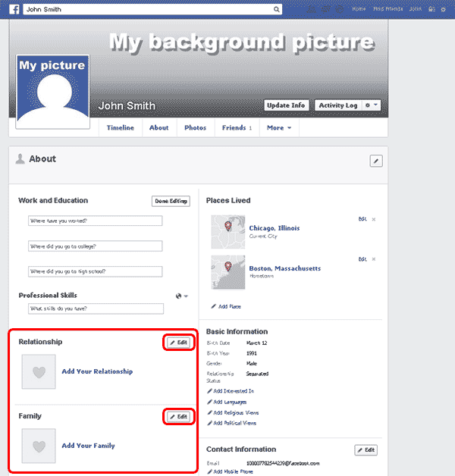Click the 'Where have you worked?' field

[x=96, y=221]
